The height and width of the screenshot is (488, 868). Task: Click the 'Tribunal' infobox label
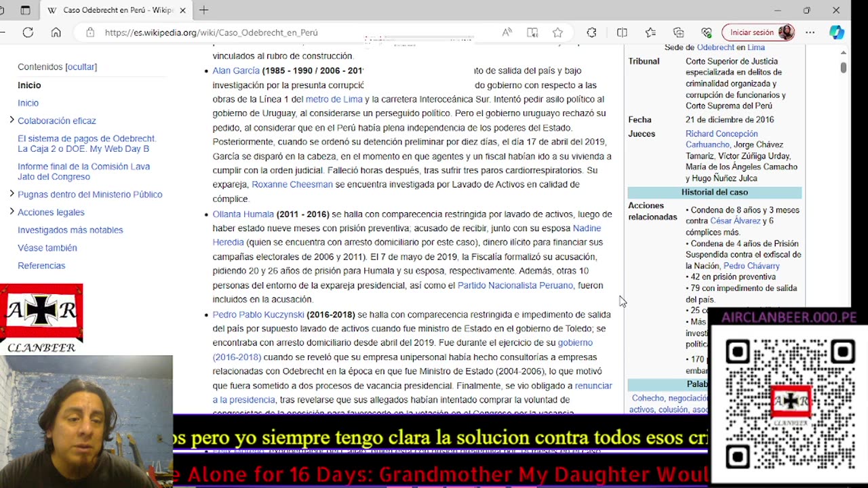point(644,61)
